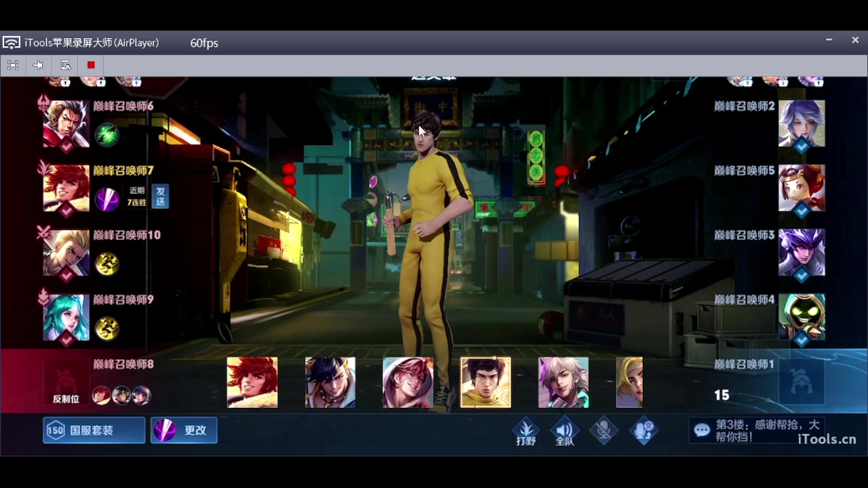
Task: Click the name label 巅峰召唤师3
Action: [745, 235]
